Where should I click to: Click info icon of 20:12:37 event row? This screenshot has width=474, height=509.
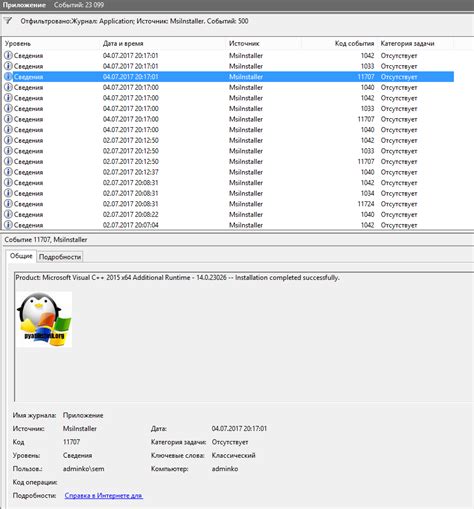tap(8, 172)
